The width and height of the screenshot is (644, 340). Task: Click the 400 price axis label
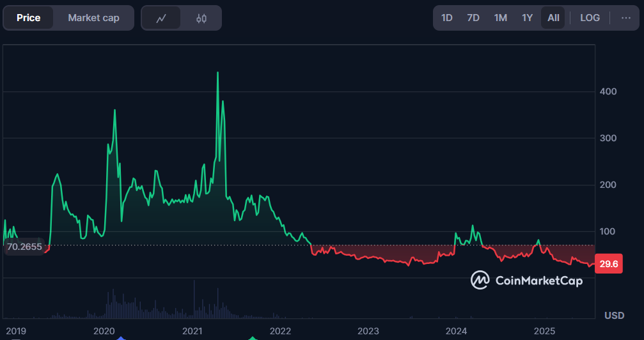pyautogui.click(x=608, y=91)
